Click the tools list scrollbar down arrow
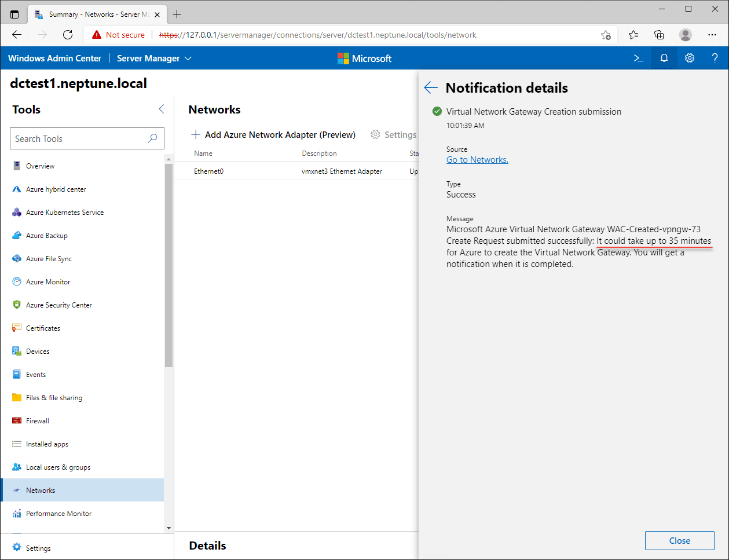Image resolution: width=729 pixels, height=560 pixels. point(169,528)
